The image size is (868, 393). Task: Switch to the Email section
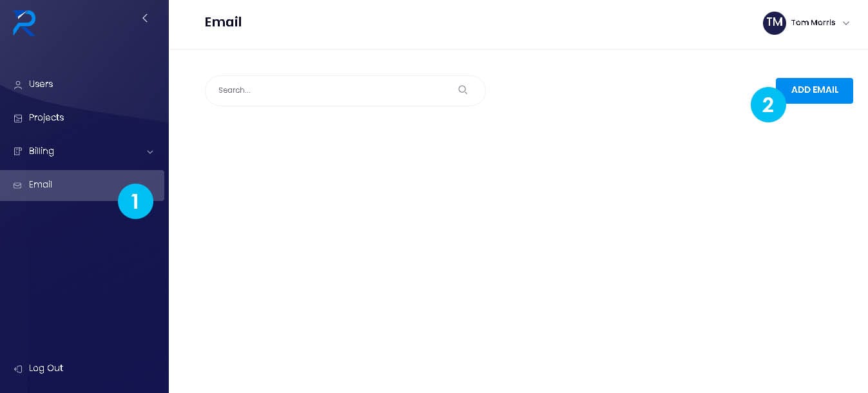coord(41,185)
